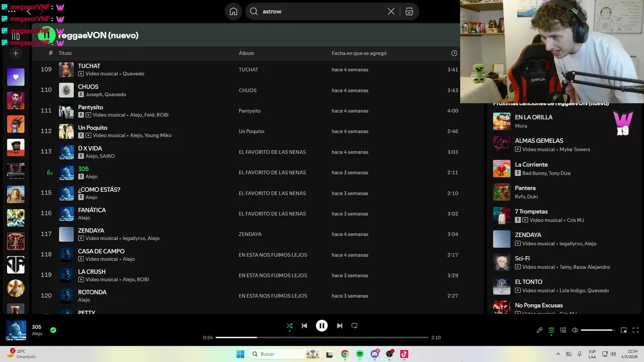Click La Corriente in the queue
Image resolution: width=644 pixels, height=362 pixels.
(x=531, y=164)
